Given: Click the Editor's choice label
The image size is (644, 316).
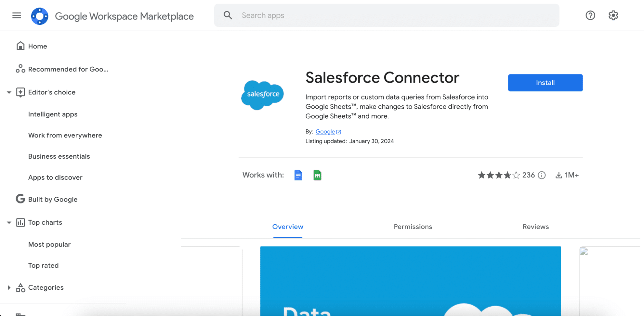Looking at the screenshot, I should [52, 92].
